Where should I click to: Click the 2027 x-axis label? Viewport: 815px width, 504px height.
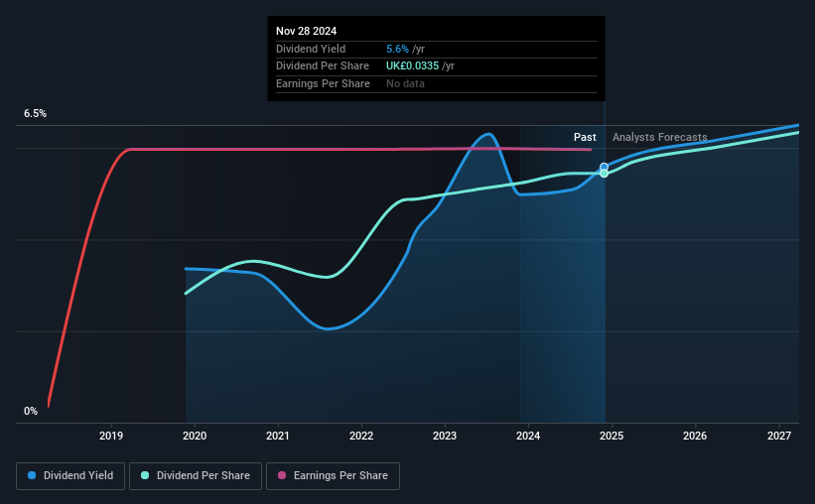pyautogui.click(x=779, y=436)
